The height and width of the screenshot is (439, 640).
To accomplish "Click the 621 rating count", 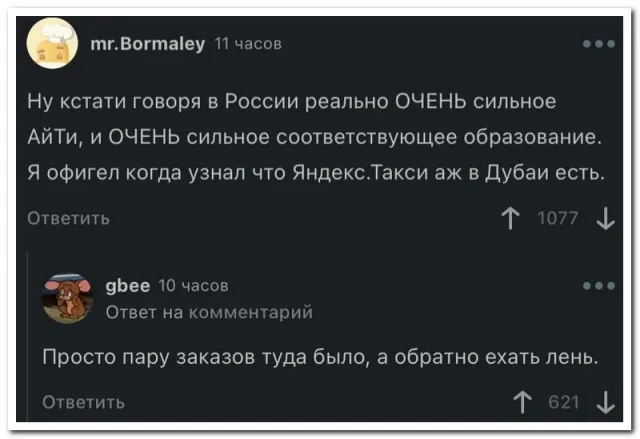I will coord(564,403).
